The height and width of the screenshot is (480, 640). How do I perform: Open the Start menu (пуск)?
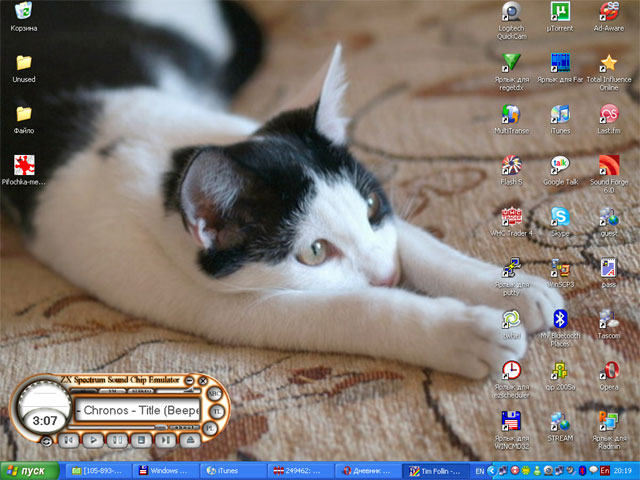pyautogui.click(x=27, y=470)
